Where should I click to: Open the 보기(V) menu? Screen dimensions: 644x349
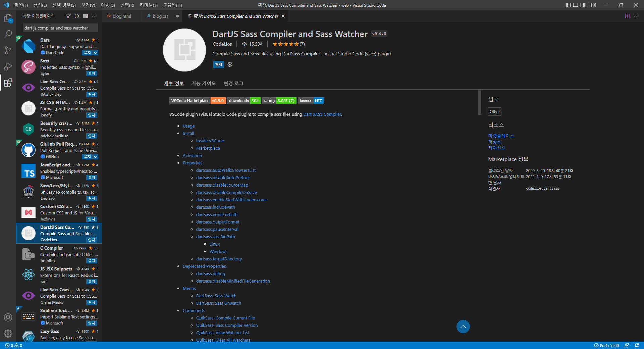click(x=88, y=5)
